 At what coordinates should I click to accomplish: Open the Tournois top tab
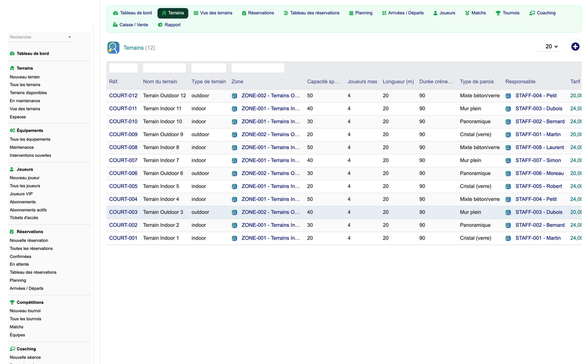coord(508,13)
